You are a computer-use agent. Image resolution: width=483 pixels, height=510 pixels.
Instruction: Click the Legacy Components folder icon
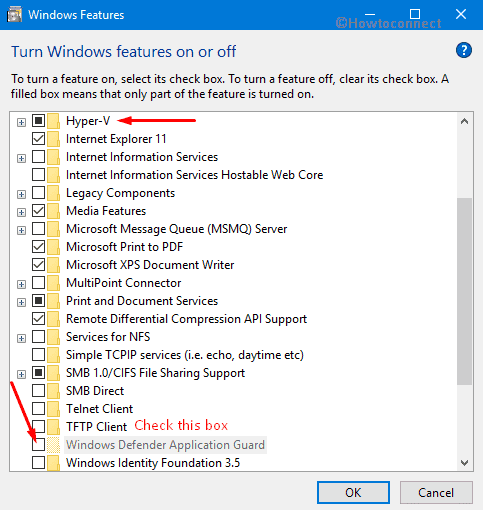[x=53, y=193]
